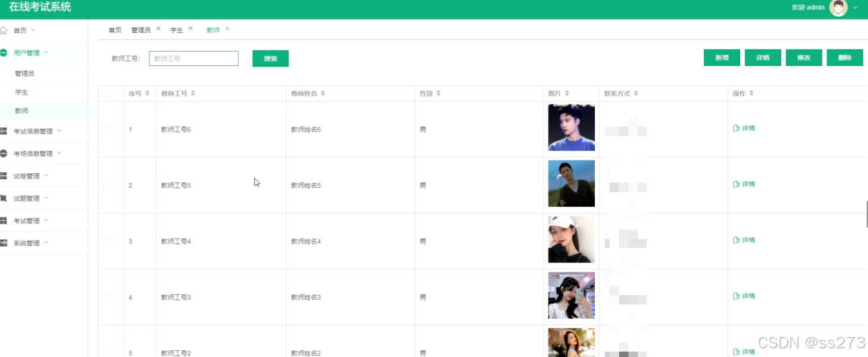Click the 新增 button
The width and height of the screenshot is (868, 357).
point(722,58)
